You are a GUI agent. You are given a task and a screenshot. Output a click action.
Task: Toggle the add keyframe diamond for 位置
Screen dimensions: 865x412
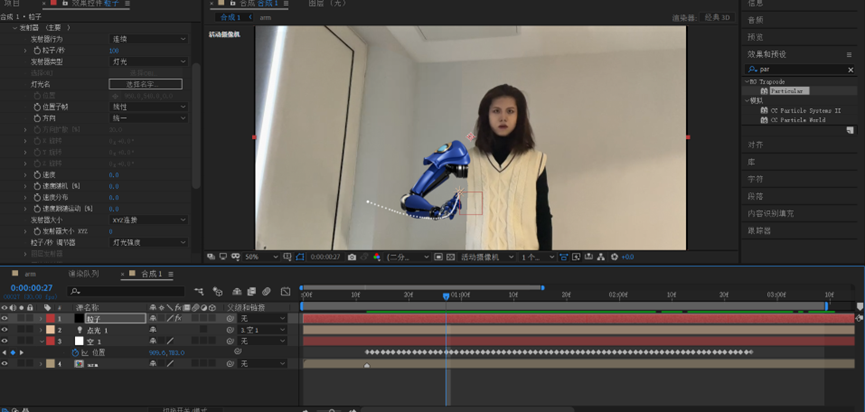pos(13,352)
